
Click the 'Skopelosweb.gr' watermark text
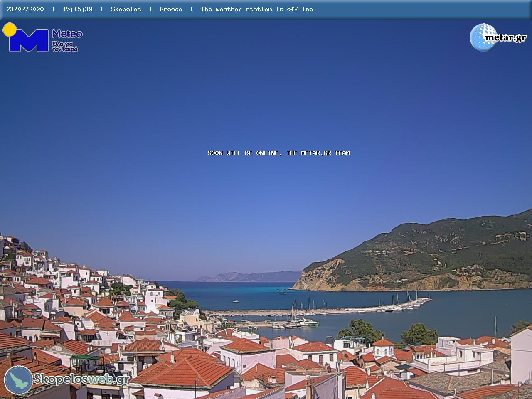pos(81,379)
